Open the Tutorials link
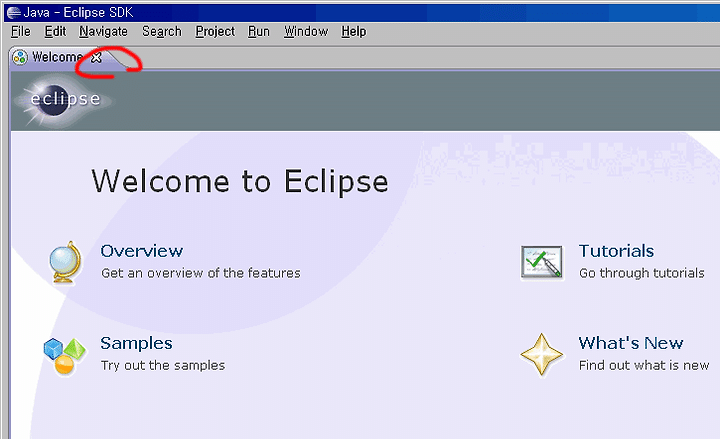The height and width of the screenshot is (439, 720). click(x=616, y=251)
